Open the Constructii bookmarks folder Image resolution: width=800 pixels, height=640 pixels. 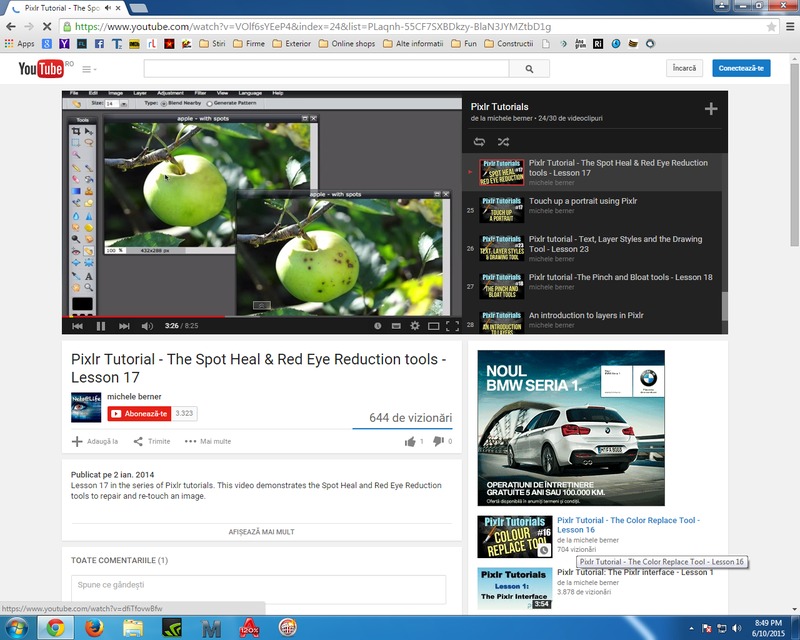coord(509,44)
